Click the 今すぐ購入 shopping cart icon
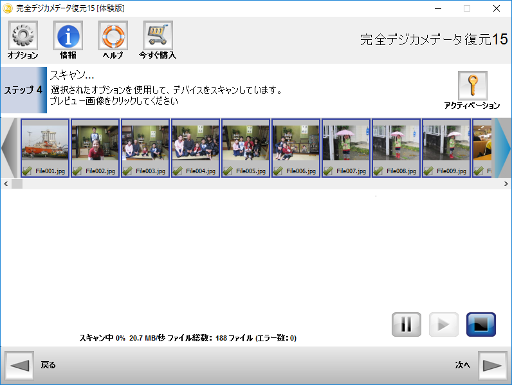Viewport: 512px width, 385px height. pyautogui.click(x=158, y=36)
